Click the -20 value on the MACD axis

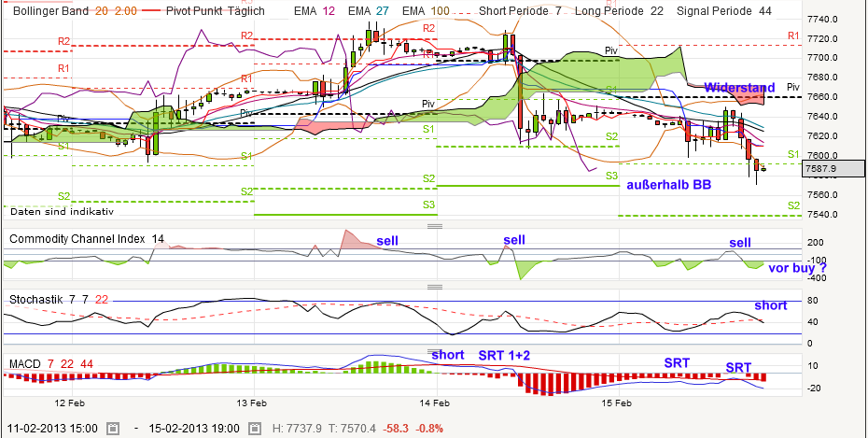tap(815, 389)
